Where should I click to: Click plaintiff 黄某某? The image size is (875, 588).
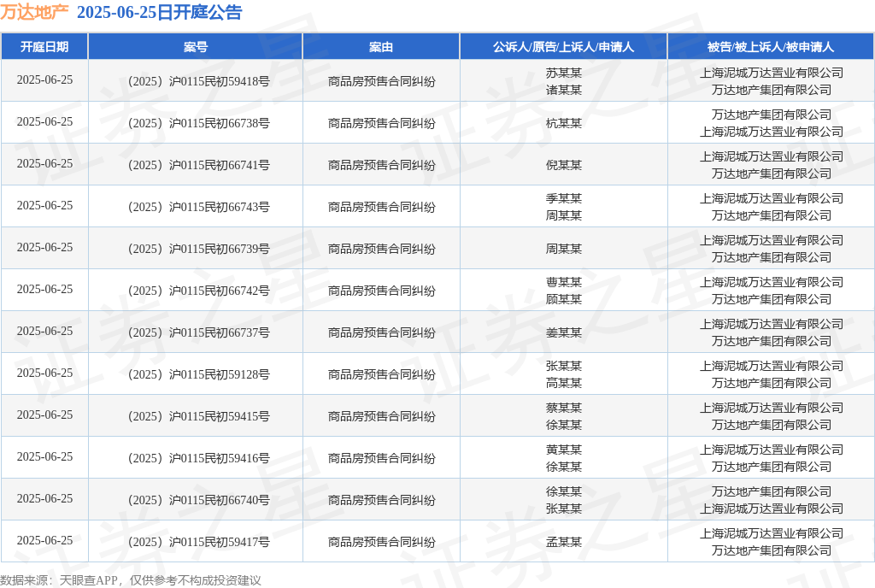click(x=564, y=449)
